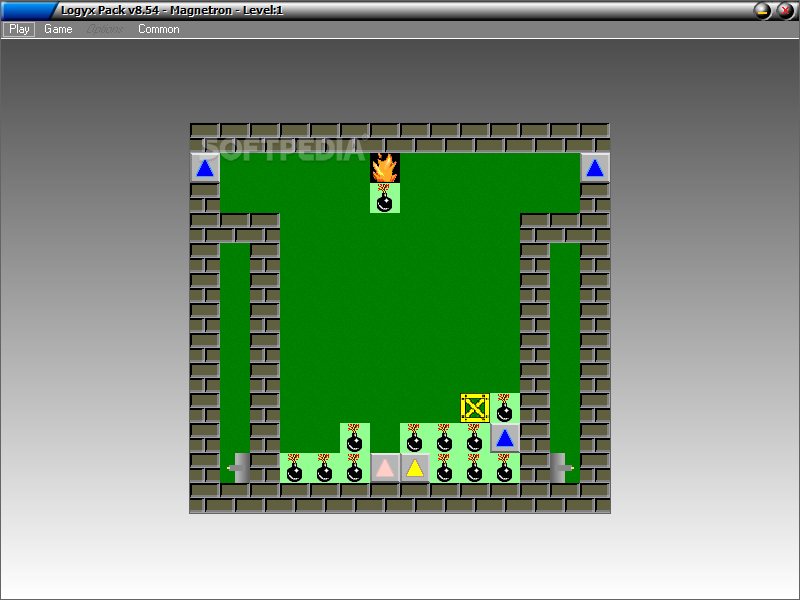The height and width of the screenshot is (600, 800).
Task: Minimize the Logyx Pack window
Action: click(x=763, y=10)
